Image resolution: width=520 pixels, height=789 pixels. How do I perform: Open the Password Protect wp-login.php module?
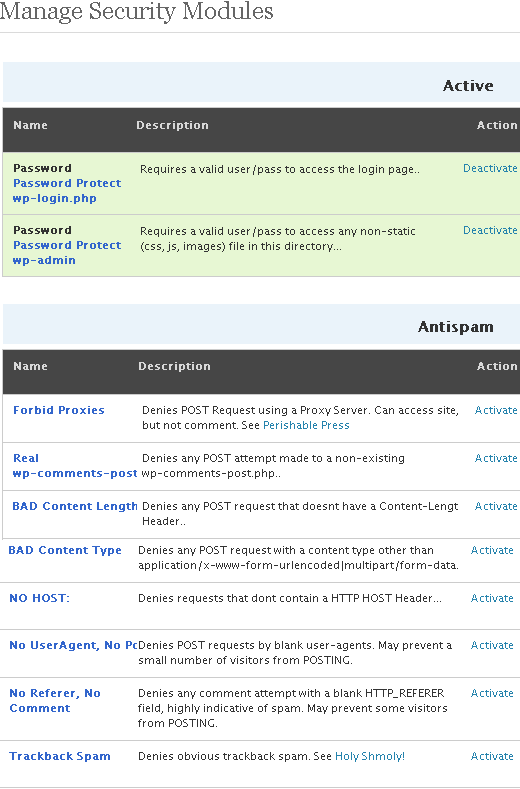[x=67, y=191]
